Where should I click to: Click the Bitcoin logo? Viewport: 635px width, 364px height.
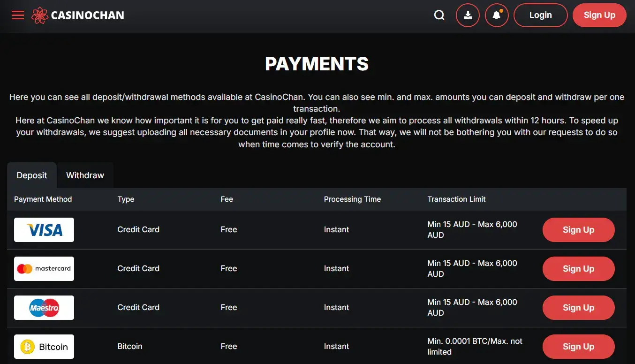[44, 347]
